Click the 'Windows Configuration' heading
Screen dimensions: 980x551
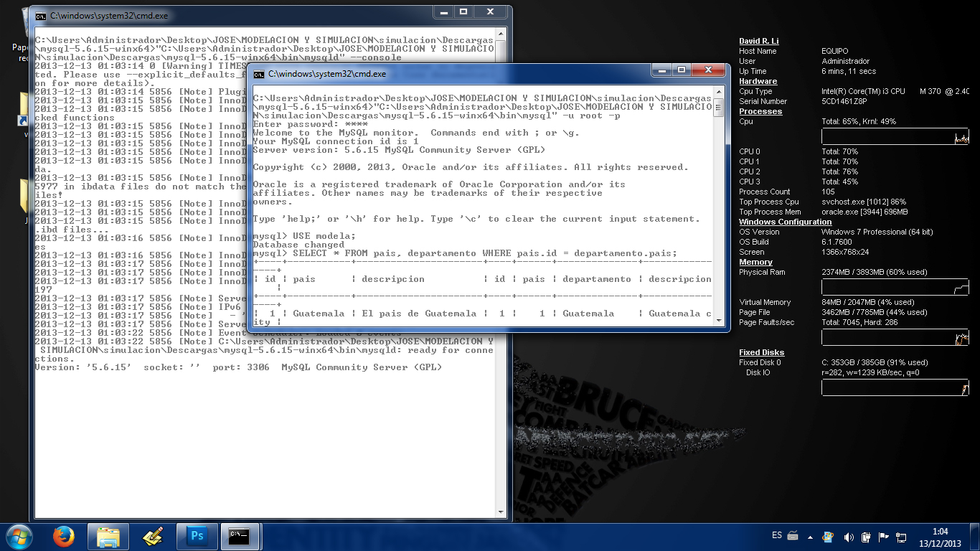pyautogui.click(x=786, y=222)
